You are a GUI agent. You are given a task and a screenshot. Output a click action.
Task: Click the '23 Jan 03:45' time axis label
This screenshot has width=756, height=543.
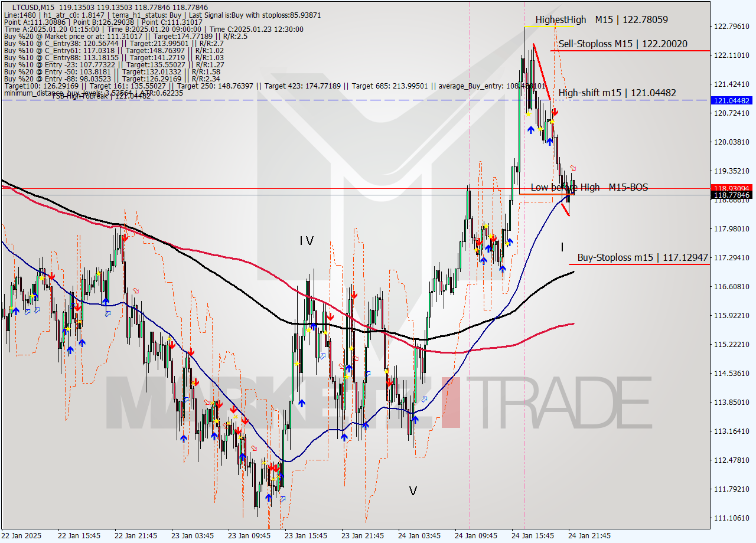[x=193, y=535]
